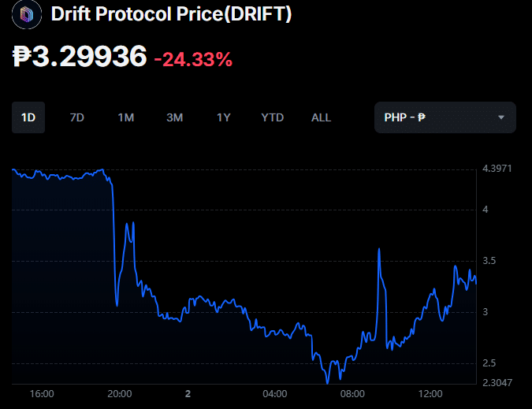
Task: Click the 3.5 y-axis label
Action: tap(489, 261)
